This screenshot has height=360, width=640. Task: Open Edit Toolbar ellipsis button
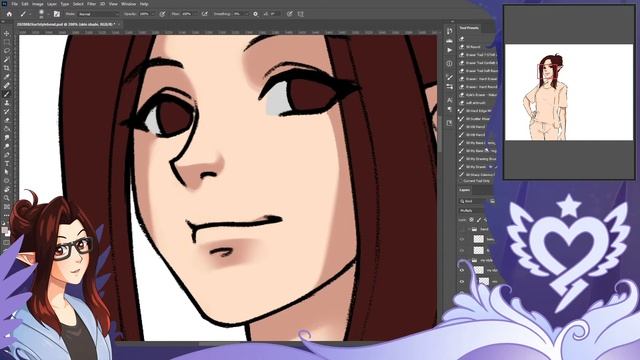click(7, 215)
